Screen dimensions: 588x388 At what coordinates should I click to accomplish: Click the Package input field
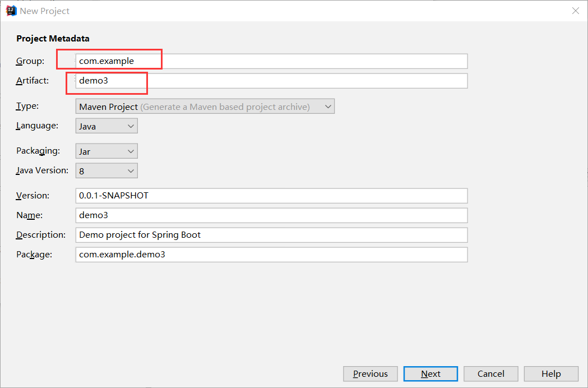click(x=271, y=255)
